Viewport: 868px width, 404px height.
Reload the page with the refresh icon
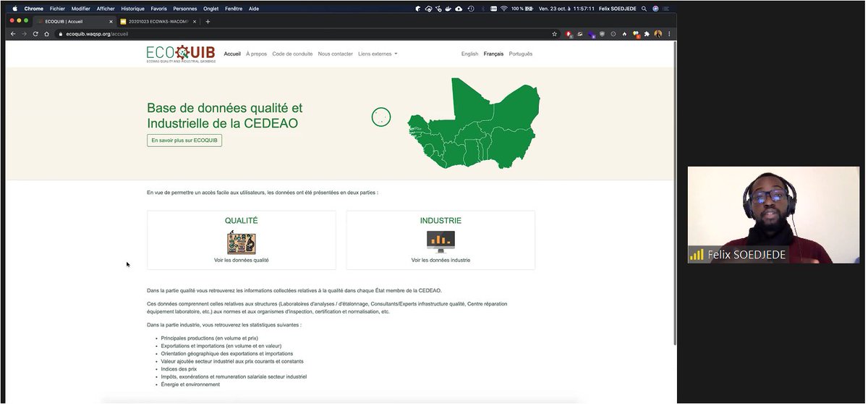(35, 34)
